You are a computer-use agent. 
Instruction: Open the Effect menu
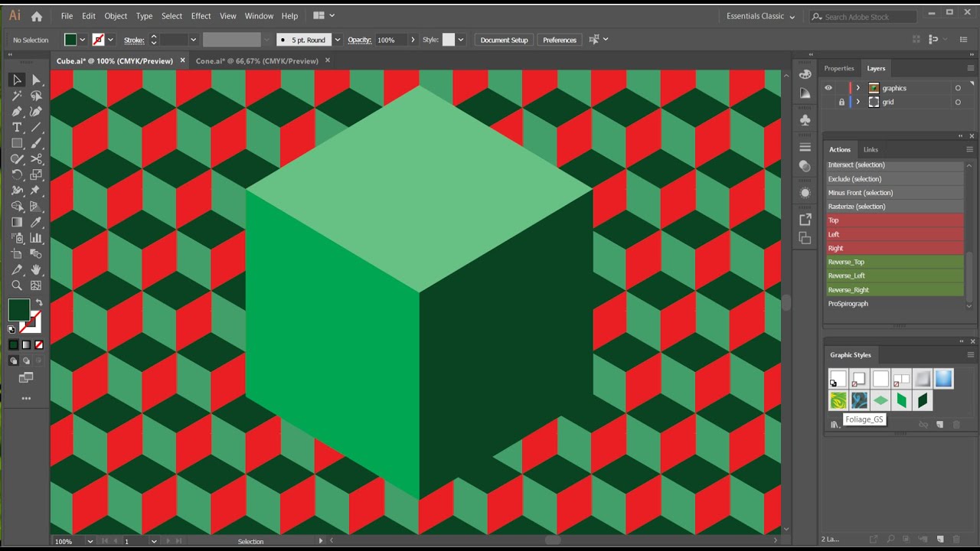click(201, 16)
